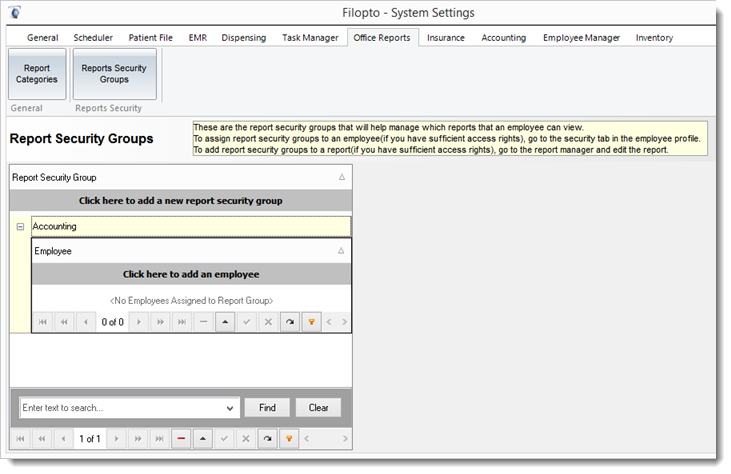The height and width of the screenshot is (474, 731).
Task: Open the search text dropdown arrow
Action: 230,408
